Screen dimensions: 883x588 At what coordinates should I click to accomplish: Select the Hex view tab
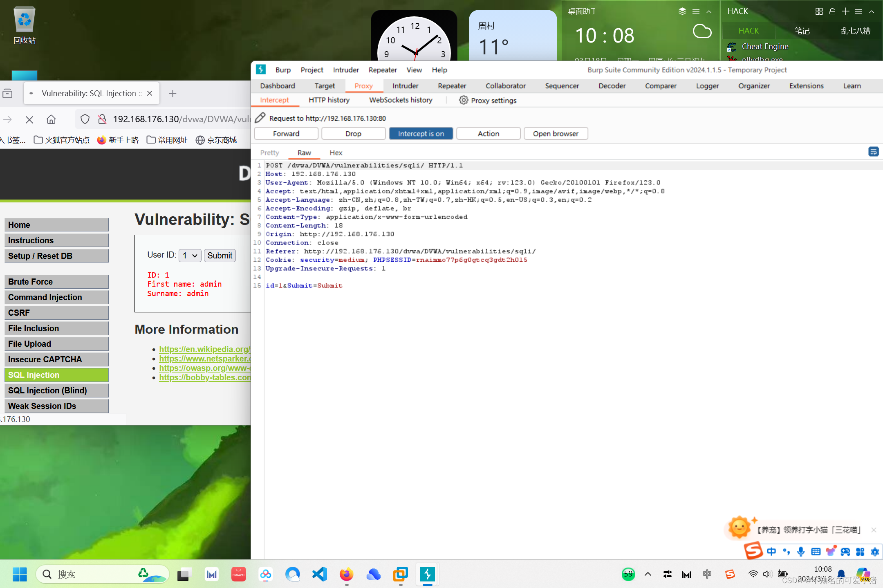click(x=336, y=153)
